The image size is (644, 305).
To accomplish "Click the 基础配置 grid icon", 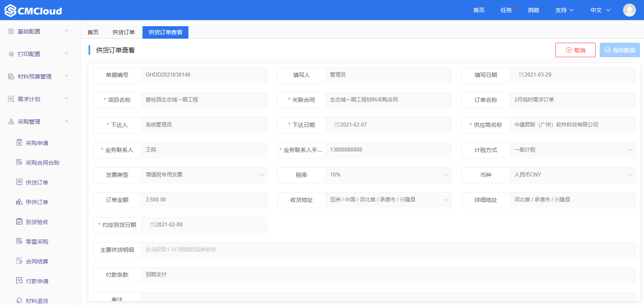I will tap(11, 31).
